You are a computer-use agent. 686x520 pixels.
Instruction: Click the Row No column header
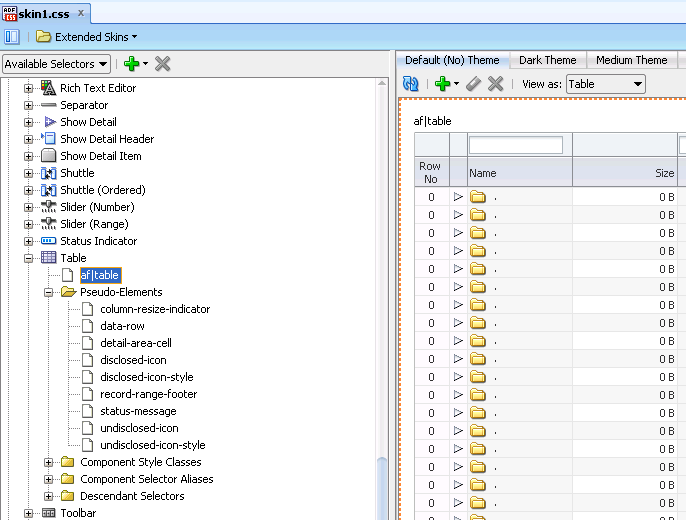tap(431, 173)
